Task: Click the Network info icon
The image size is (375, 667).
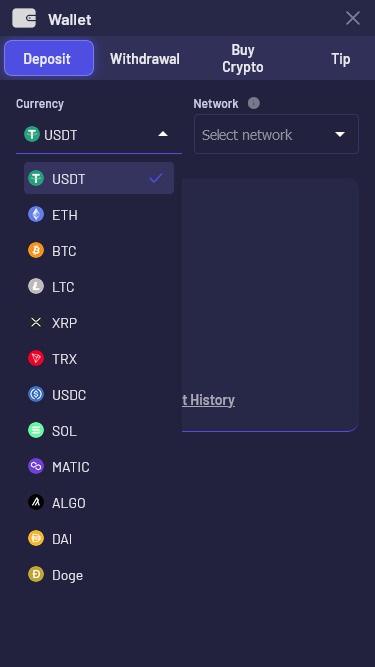Action: click(254, 103)
